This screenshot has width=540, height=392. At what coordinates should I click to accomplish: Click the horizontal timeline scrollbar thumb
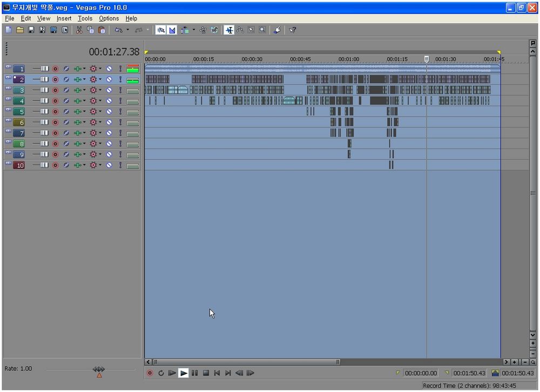(x=246, y=362)
